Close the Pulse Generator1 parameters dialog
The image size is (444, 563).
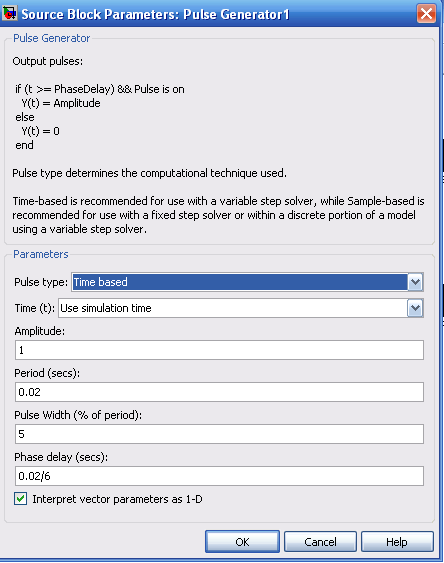[x=426, y=14]
